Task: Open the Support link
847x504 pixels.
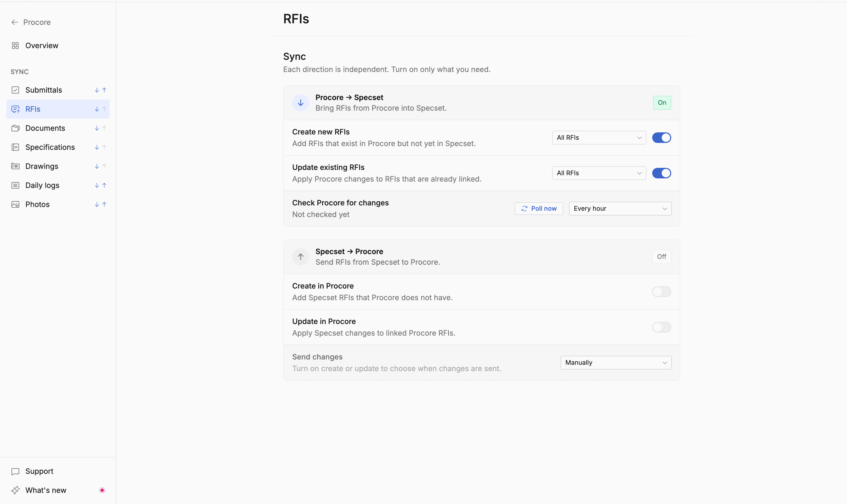Action: tap(58, 471)
